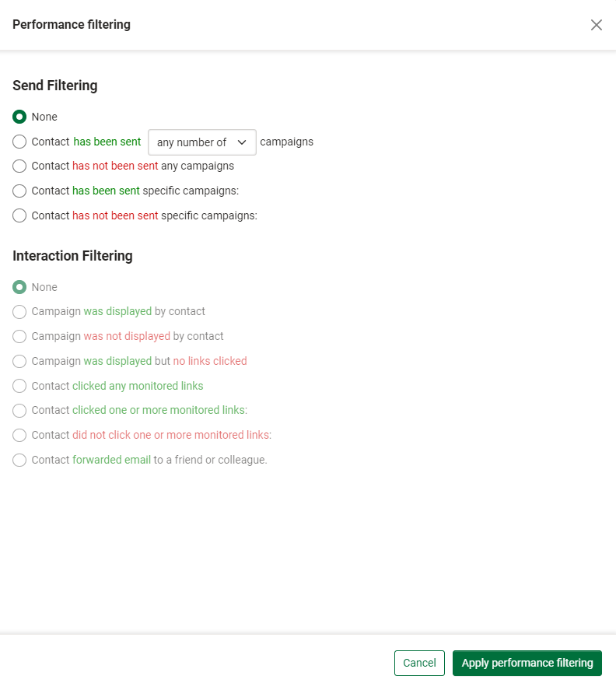Viewport: 616px width, 690px height.
Task: Select None under Send Filtering
Action: (19, 117)
